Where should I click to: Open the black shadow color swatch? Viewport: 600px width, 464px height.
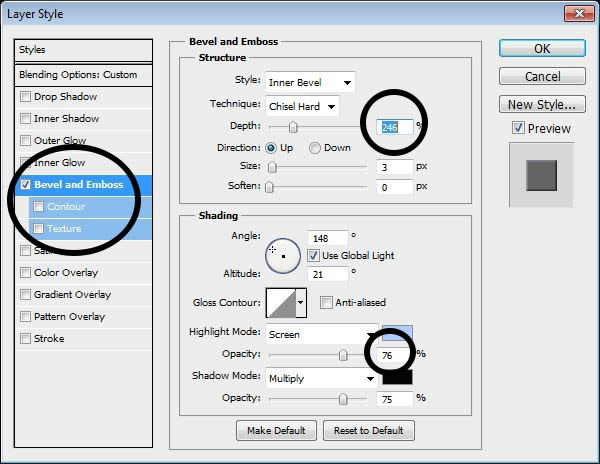398,377
